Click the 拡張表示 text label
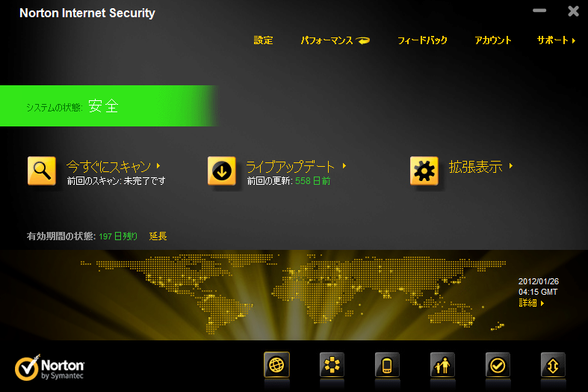Image resolution: width=588 pixels, height=392 pixels. tap(475, 167)
